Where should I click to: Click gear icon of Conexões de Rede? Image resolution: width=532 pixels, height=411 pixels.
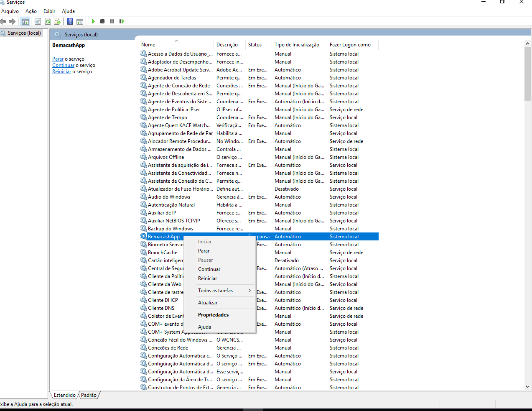tap(143, 348)
